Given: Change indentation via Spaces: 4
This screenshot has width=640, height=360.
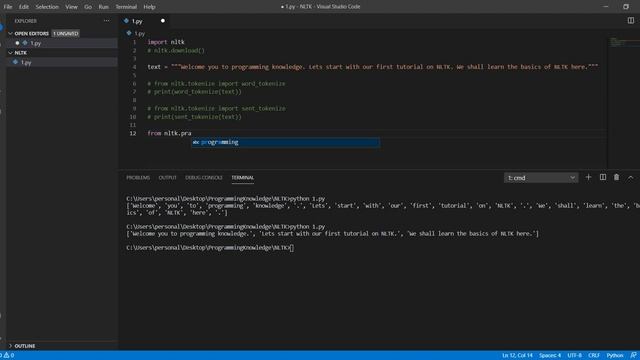Looking at the screenshot, I should [x=550, y=356].
